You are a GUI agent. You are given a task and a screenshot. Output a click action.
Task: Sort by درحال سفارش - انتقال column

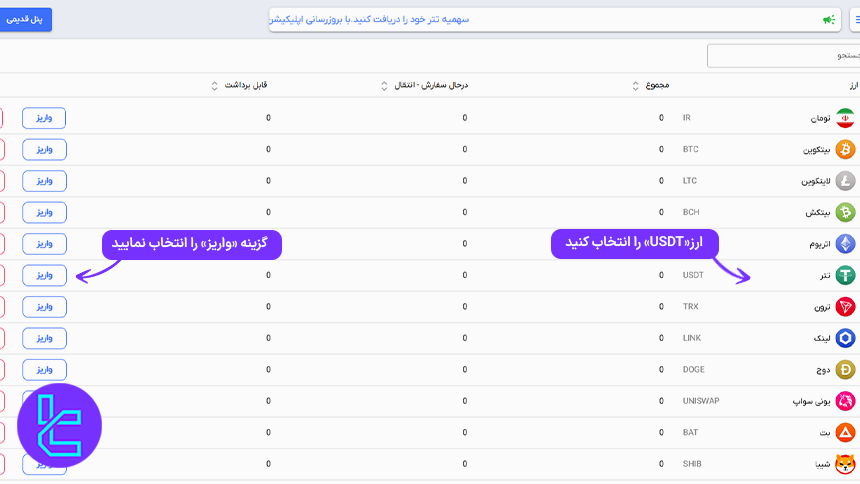(384, 86)
